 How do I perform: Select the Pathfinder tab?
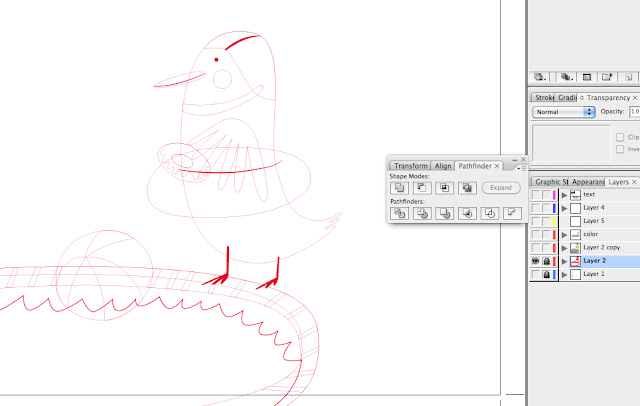click(475, 166)
